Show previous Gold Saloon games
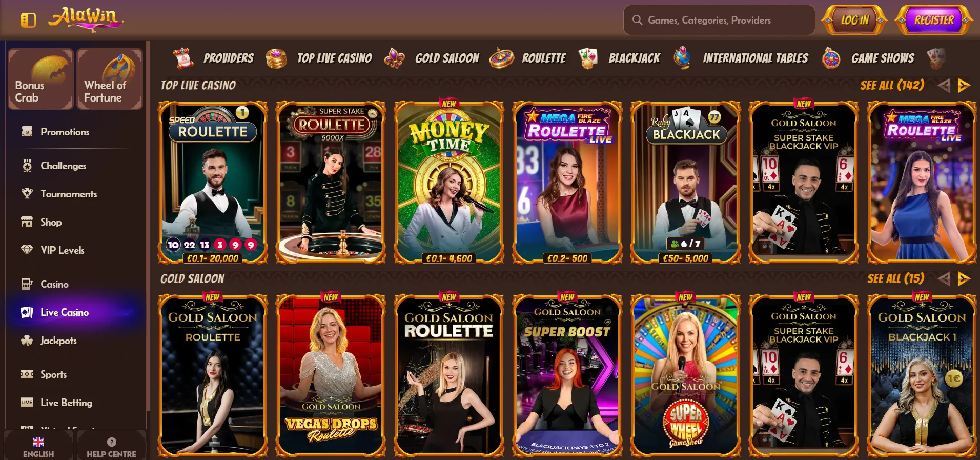Image resolution: width=980 pixels, height=460 pixels. tap(944, 278)
